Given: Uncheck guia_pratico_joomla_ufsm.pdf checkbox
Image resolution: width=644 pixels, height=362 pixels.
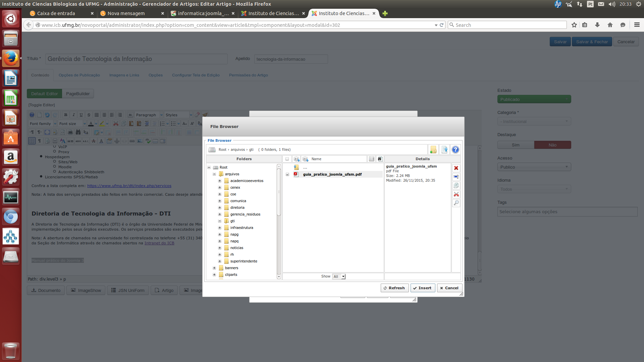Looking at the screenshot, I should coord(287,175).
